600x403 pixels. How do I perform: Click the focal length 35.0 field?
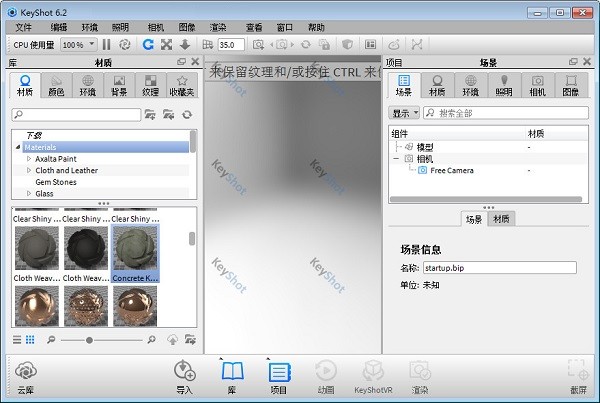232,45
